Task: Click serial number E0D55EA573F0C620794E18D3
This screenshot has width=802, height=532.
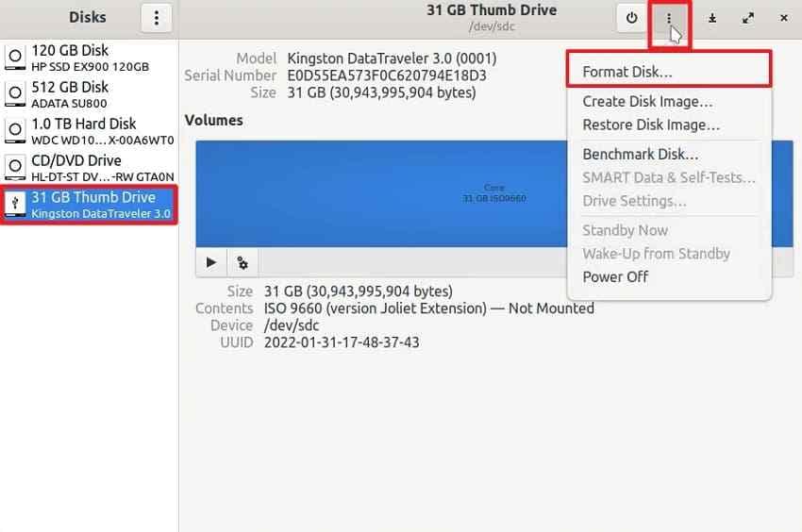Action: click(x=387, y=75)
